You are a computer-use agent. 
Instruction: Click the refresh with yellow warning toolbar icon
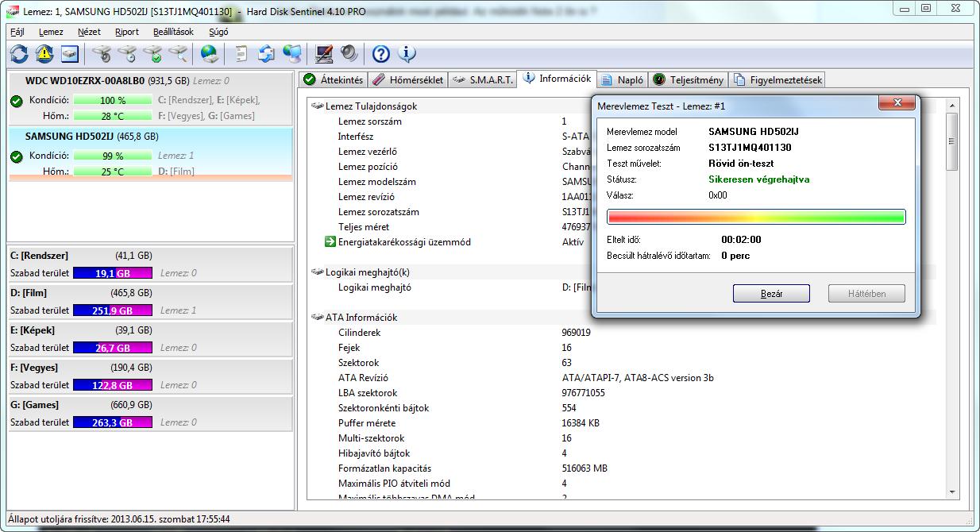click(44, 54)
